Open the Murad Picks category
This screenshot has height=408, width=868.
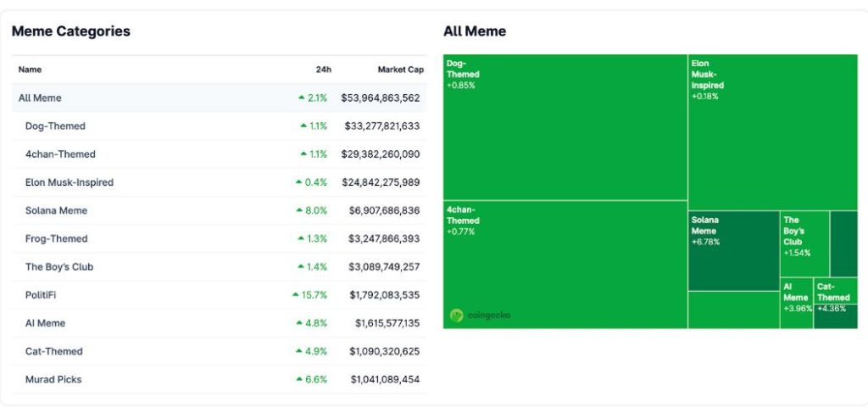tap(53, 379)
